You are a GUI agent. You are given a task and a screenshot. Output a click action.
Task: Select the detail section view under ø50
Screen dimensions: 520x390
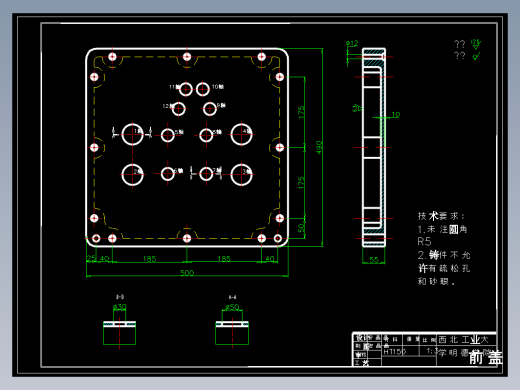pos(232,333)
